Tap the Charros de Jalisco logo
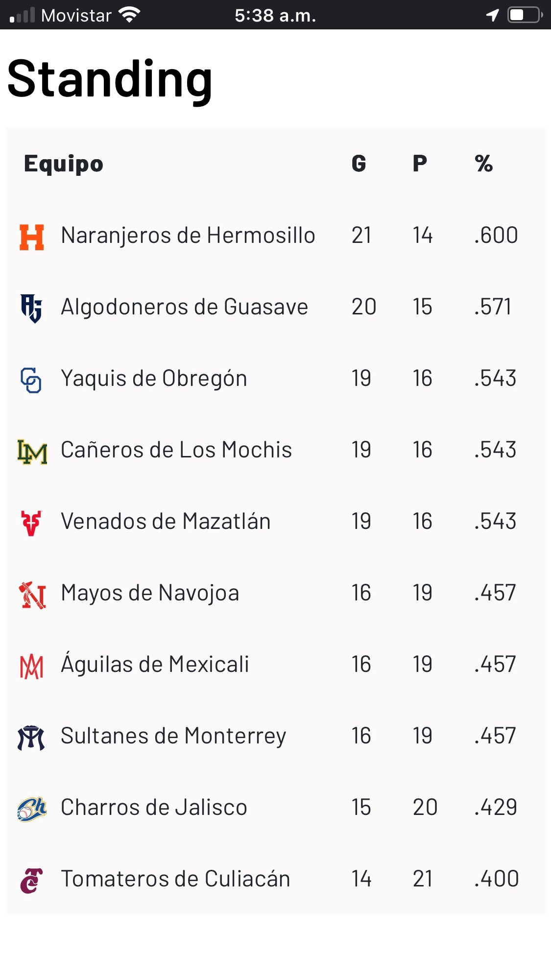551x980 pixels. (32, 809)
